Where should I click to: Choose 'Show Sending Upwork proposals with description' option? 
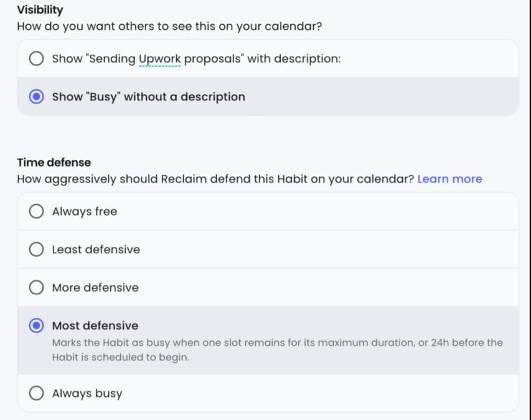coord(36,58)
